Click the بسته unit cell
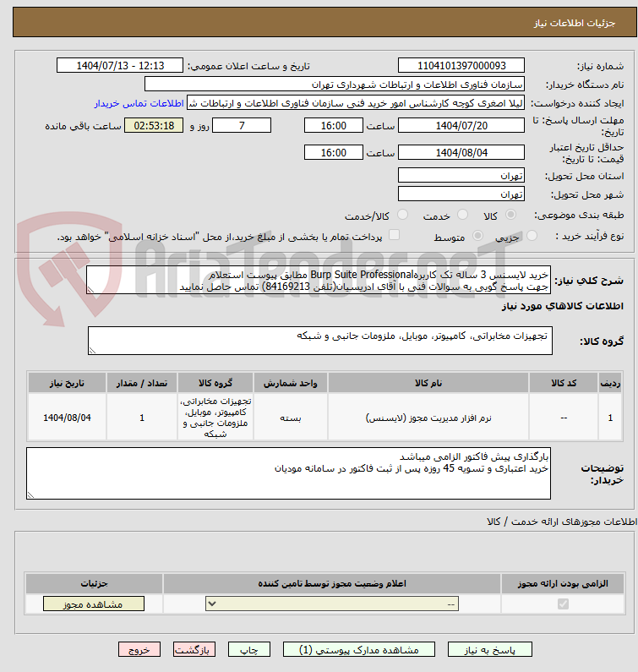 click(x=291, y=418)
